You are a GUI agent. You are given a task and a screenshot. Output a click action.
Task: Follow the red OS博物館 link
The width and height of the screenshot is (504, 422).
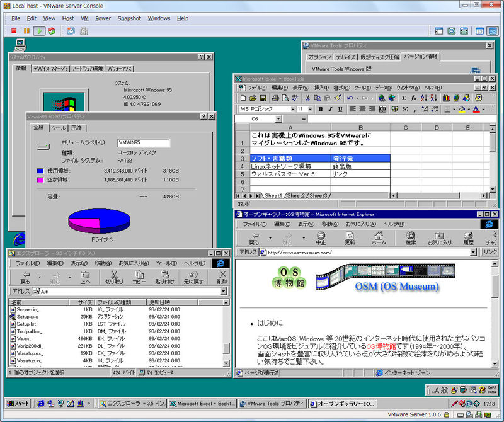[381, 346]
